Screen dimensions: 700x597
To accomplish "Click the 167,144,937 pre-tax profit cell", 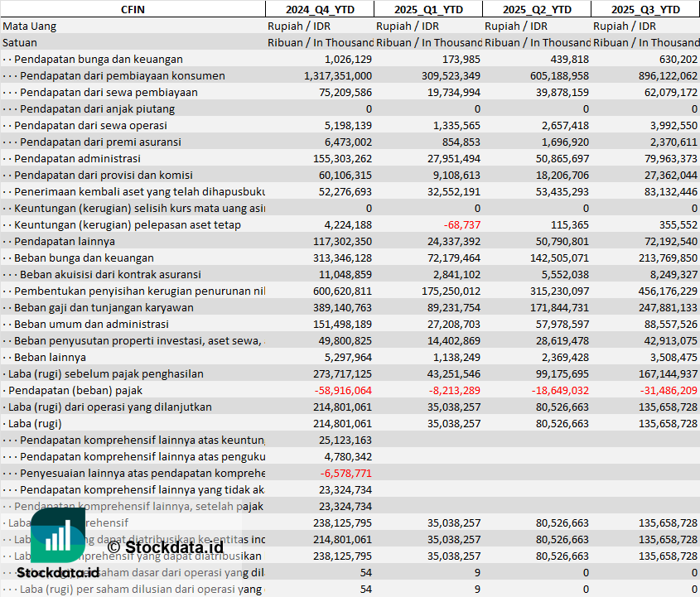I will click(662, 373).
